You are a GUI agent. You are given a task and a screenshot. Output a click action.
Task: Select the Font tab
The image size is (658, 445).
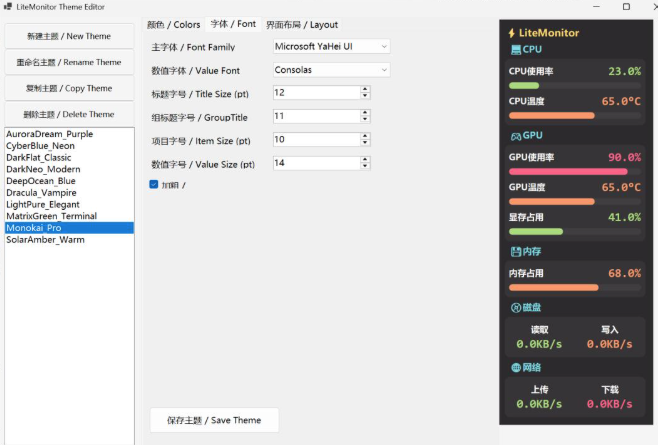pos(233,24)
